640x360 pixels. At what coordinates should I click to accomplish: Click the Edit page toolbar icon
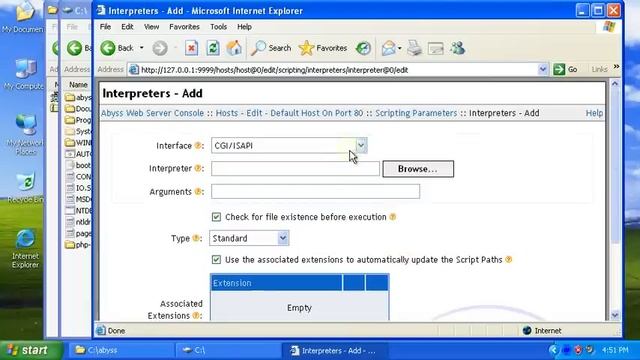pos(436,49)
